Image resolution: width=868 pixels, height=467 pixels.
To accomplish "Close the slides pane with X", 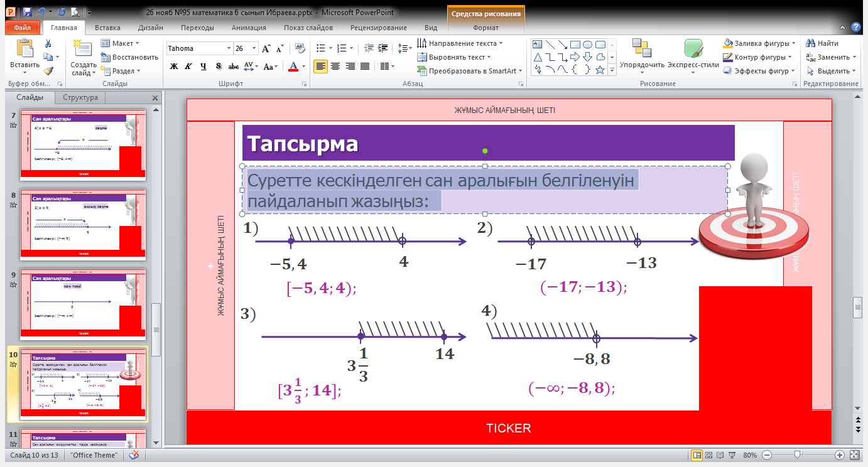I will [155, 98].
